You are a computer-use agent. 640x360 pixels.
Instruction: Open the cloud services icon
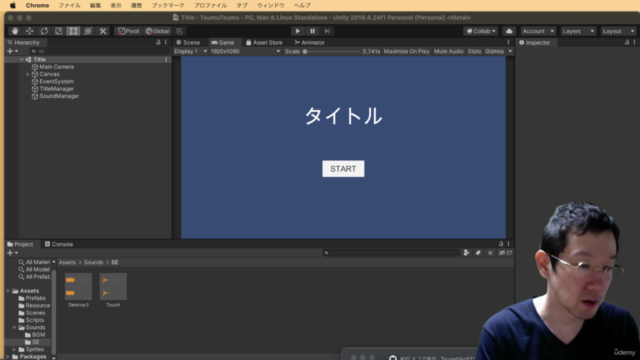[x=509, y=31]
